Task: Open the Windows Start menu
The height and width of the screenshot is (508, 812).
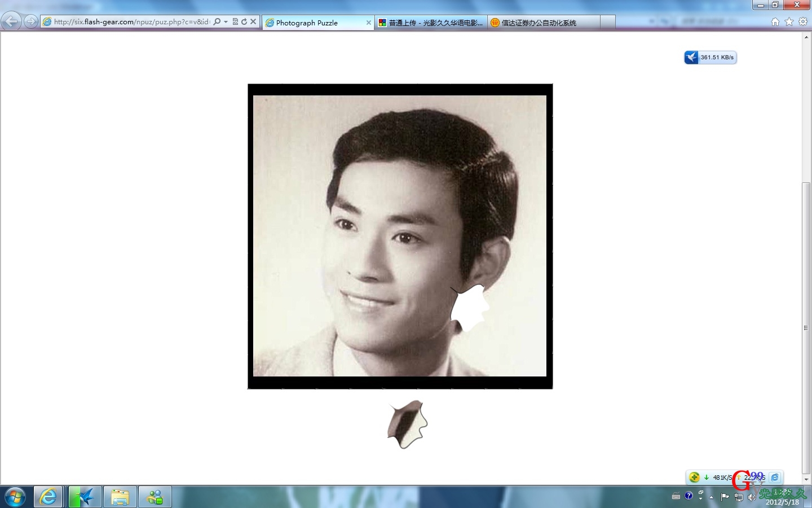Action: click(15, 497)
